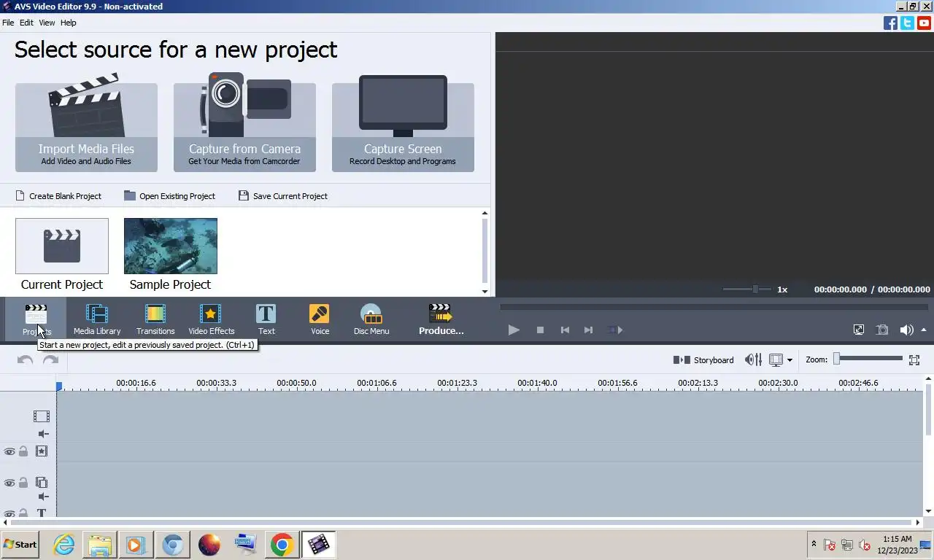Click the main video track icon
The image size is (934, 560).
(x=42, y=416)
